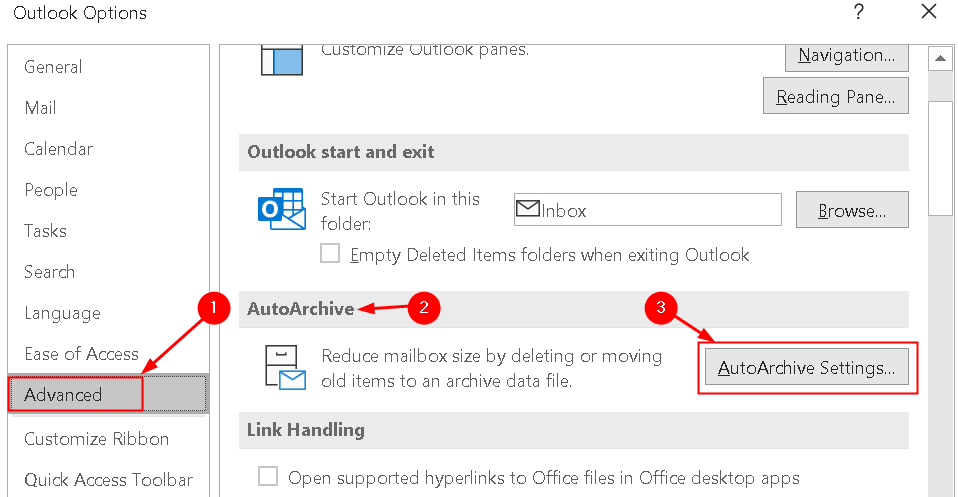Click the Inbox start folder field
This screenshot has width=958, height=497.
[x=660, y=211]
